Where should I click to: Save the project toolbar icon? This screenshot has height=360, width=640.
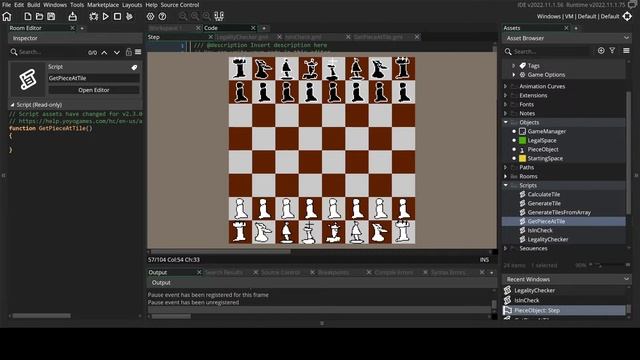point(51,16)
